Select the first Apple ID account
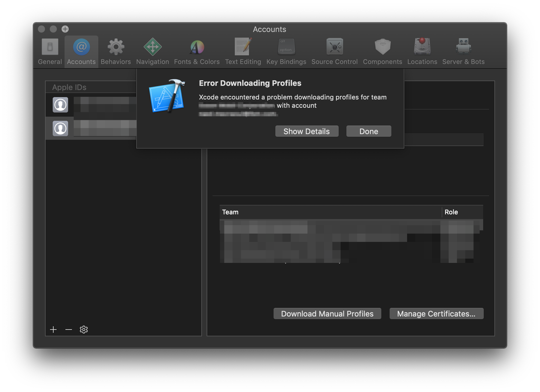This screenshot has width=540, height=392. (91, 105)
